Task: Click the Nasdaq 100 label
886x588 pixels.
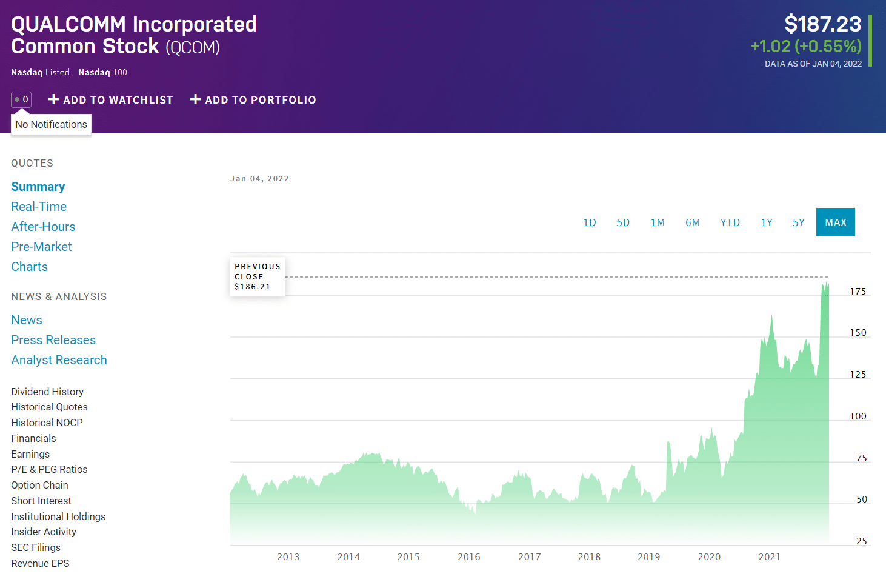Action: [102, 72]
